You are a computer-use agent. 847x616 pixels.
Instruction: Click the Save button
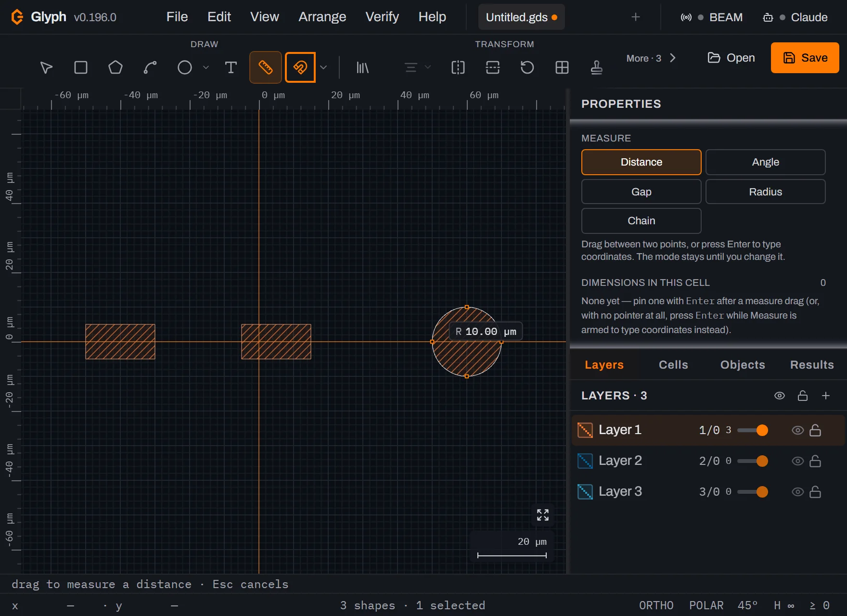pos(805,58)
